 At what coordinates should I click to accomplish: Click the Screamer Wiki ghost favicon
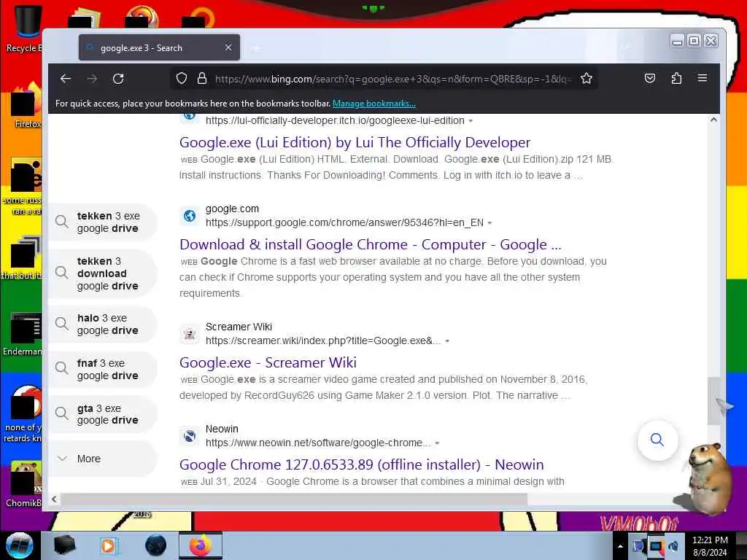click(x=190, y=334)
